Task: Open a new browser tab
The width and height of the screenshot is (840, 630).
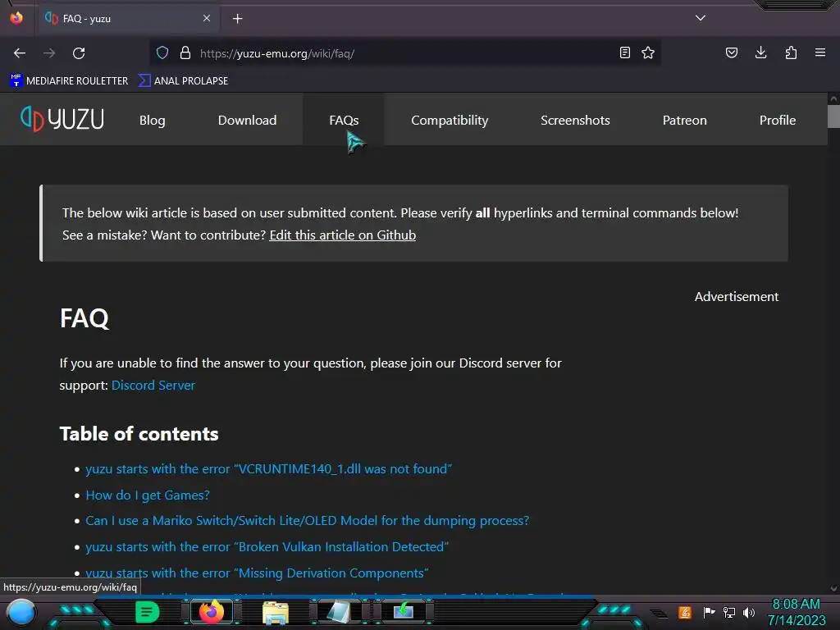Action: [x=237, y=19]
